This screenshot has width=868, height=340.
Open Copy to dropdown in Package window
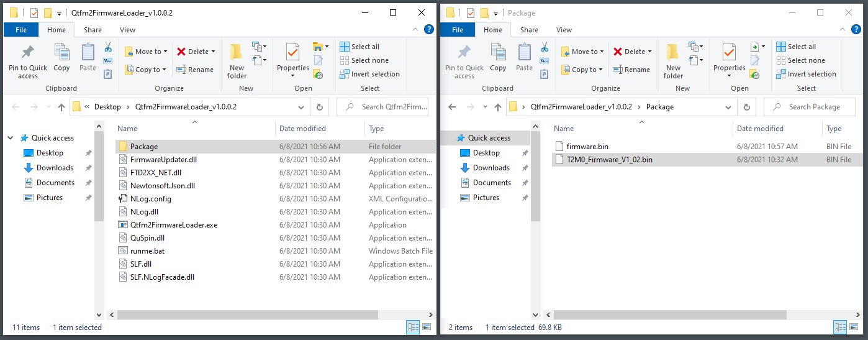tap(581, 70)
